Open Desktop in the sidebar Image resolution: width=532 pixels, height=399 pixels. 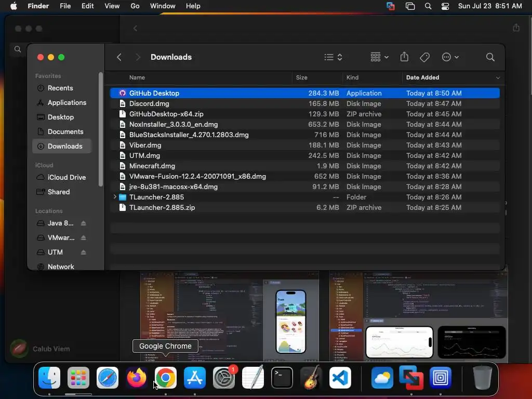(x=62, y=117)
